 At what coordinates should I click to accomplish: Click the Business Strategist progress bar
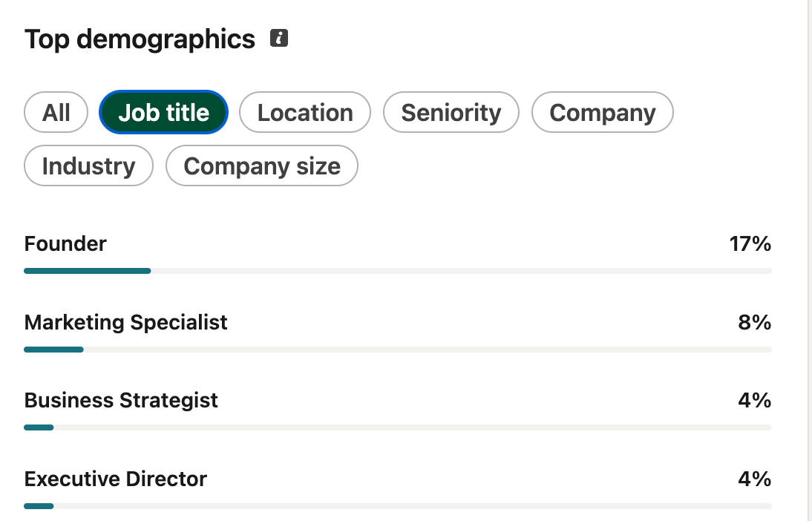[x=398, y=427]
